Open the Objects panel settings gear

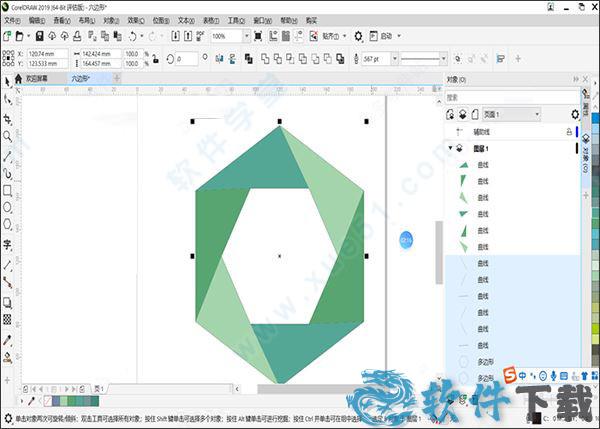[574, 115]
